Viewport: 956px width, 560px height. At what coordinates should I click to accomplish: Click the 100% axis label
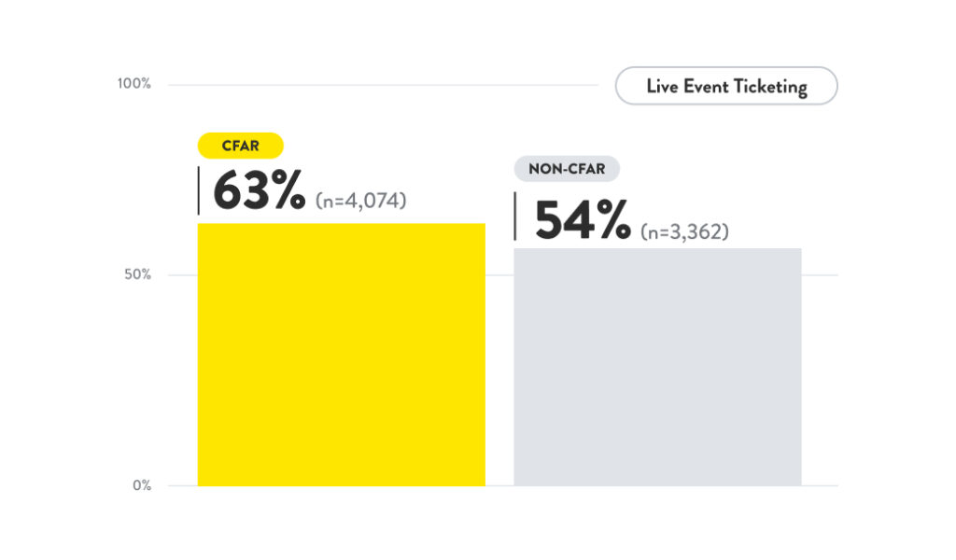(x=134, y=84)
